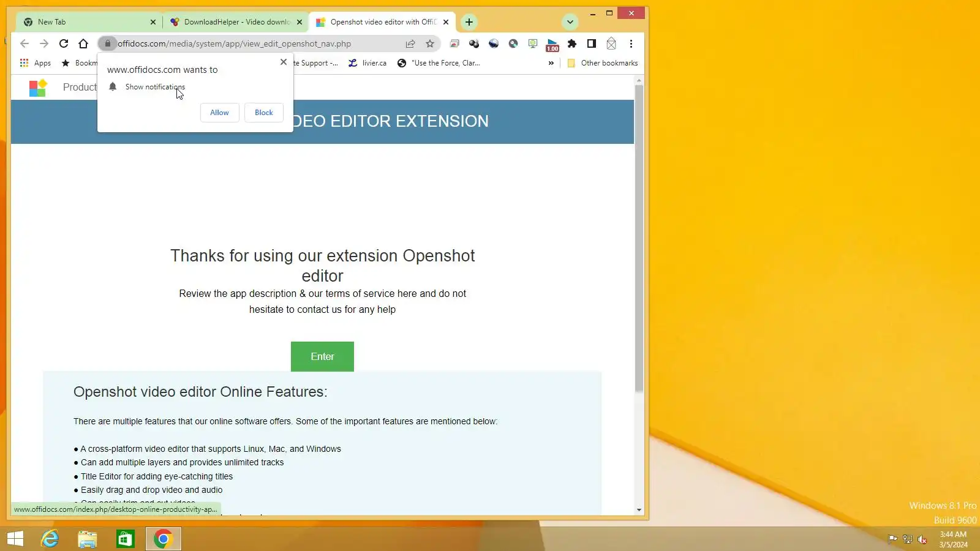Close the DownloadHelper tab

[300, 22]
